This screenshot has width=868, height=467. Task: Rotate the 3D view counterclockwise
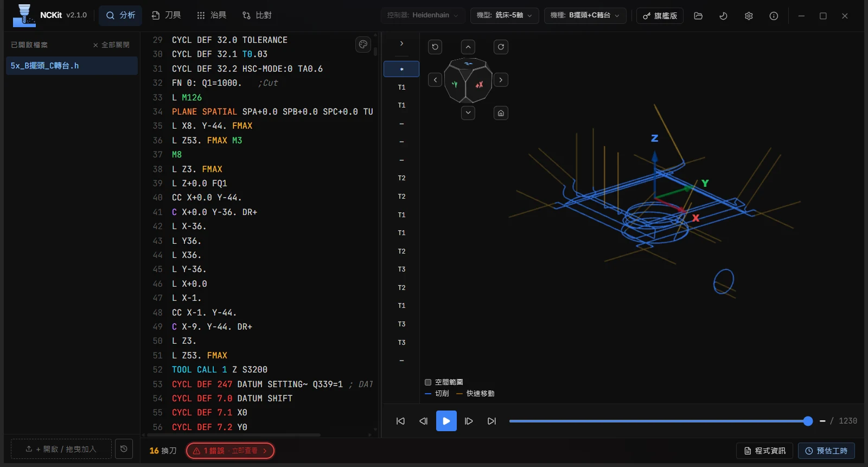coord(435,47)
